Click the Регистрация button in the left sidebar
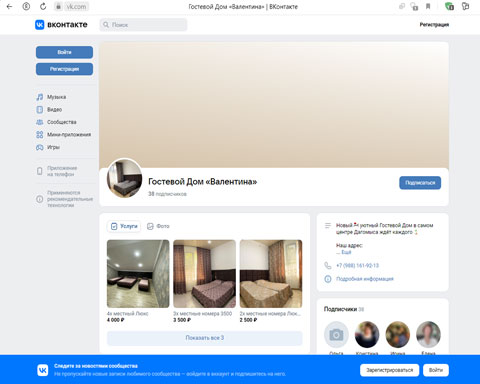Viewport: 480px width, 384px height. tap(64, 69)
